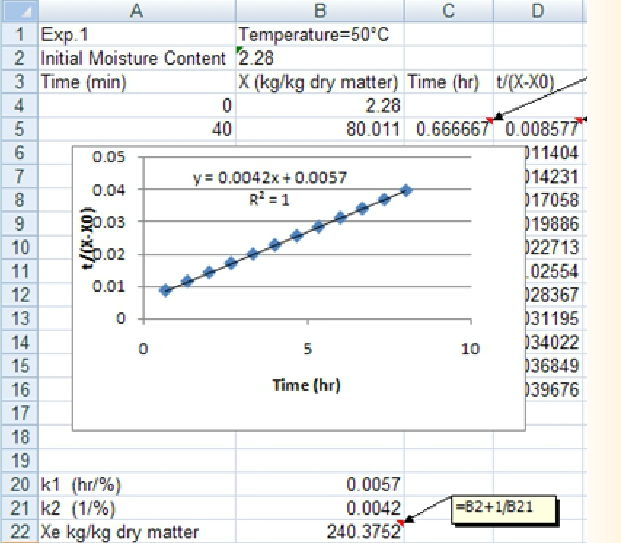Select the Time (hr) axis title

[307, 385]
